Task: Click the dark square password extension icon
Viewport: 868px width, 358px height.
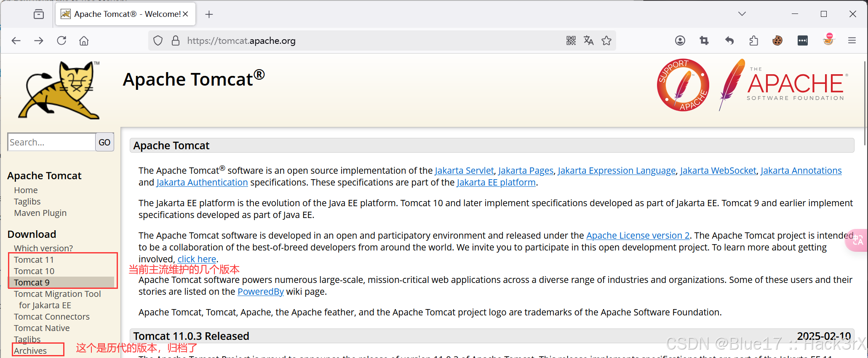Action: coord(803,40)
